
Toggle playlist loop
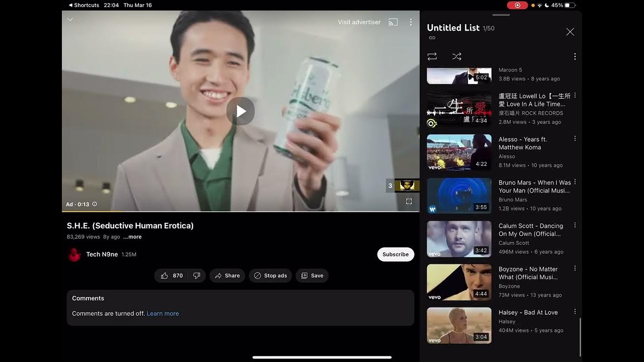432,56
